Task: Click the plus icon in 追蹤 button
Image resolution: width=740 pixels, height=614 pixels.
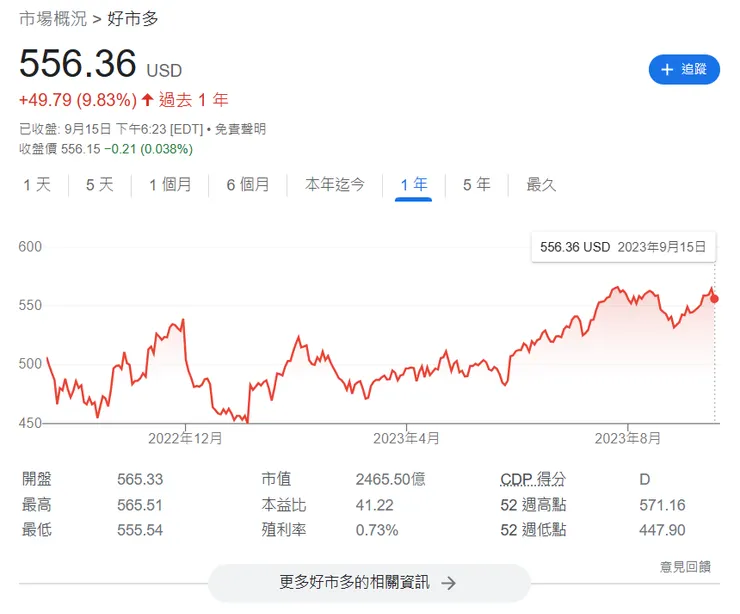Action: 667,70
